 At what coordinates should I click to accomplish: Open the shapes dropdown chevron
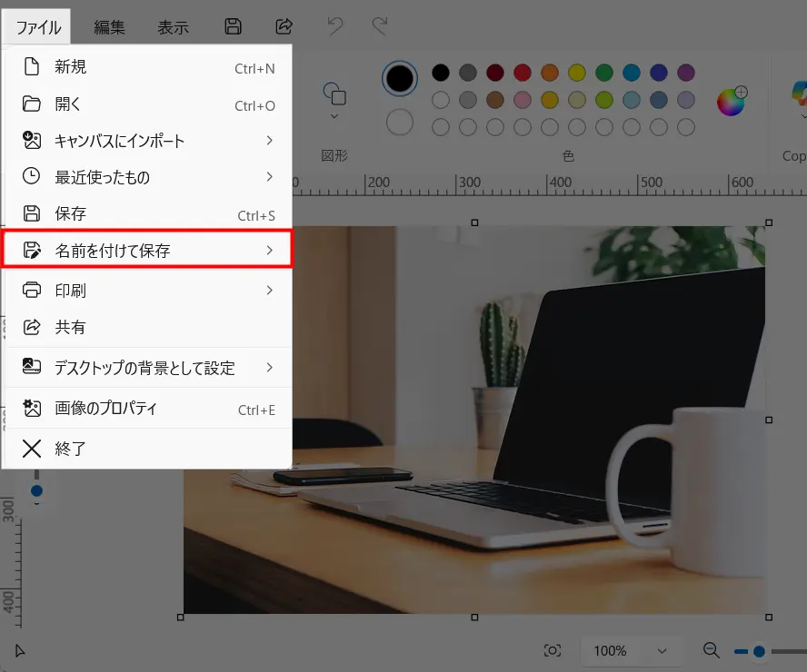334,117
